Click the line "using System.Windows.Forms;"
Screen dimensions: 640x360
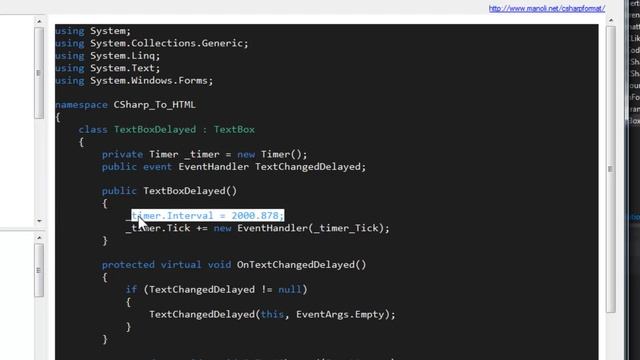click(x=134, y=80)
